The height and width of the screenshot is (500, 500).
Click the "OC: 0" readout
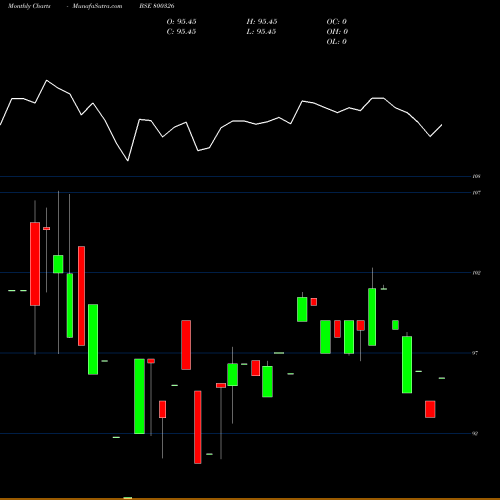[337, 22]
